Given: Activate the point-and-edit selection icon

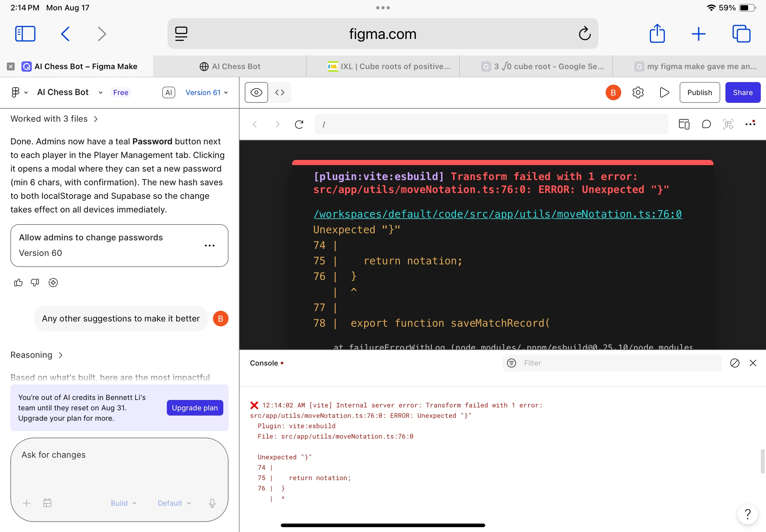Looking at the screenshot, I should coord(728,124).
